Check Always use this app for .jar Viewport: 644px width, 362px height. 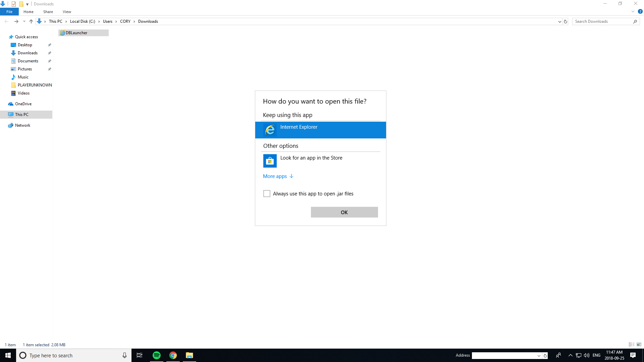click(267, 194)
